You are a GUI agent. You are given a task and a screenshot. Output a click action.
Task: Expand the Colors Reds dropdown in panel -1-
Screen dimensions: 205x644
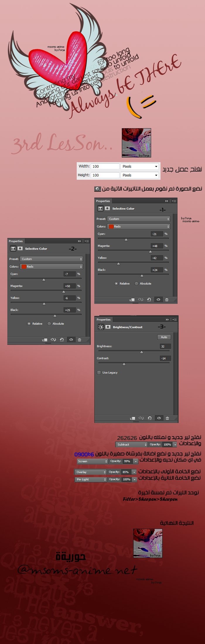139,227
